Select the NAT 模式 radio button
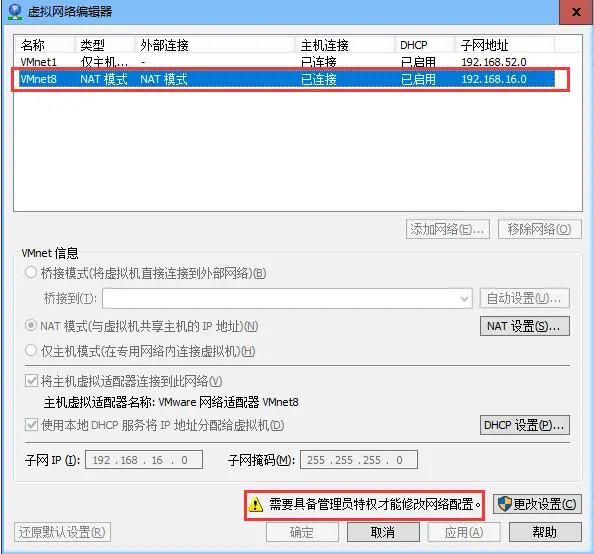 coord(31,326)
